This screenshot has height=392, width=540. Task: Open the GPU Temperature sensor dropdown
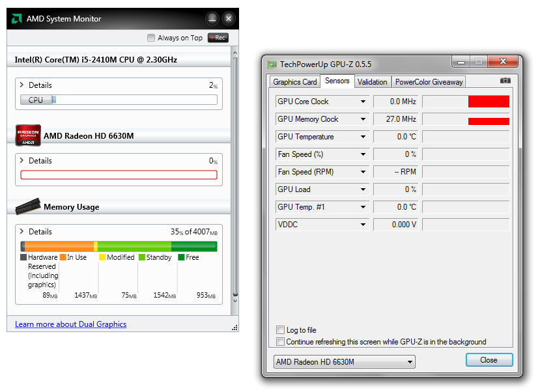(x=363, y=137)
